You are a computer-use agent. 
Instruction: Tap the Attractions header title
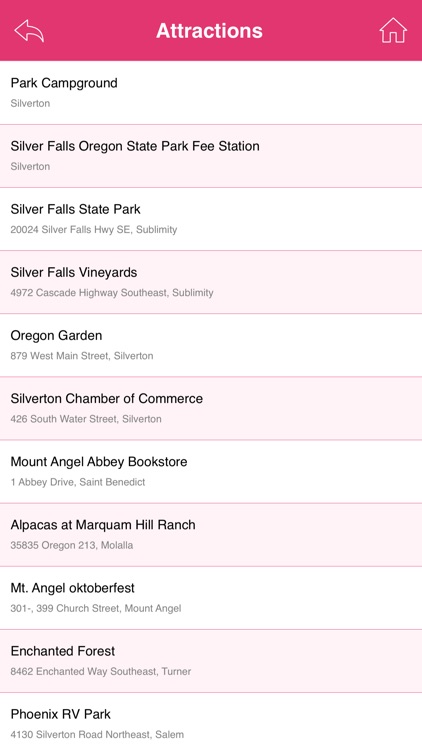(209, 31)
